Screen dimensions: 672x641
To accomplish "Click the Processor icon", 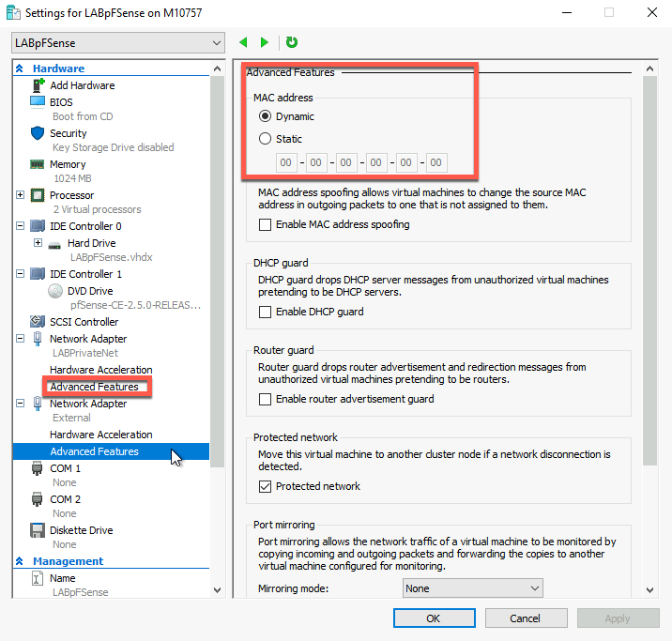I will pos(38,195).
